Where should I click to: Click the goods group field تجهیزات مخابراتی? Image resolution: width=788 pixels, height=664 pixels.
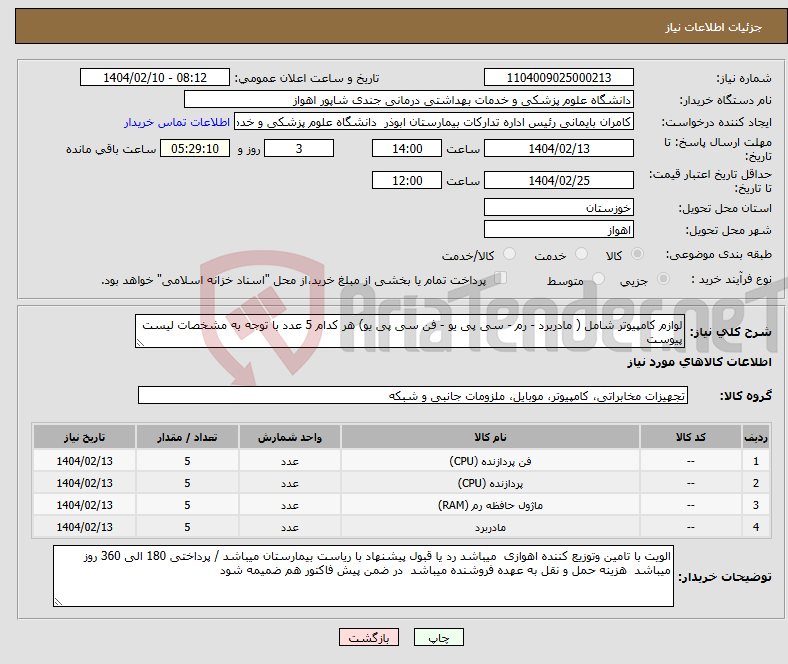[x=413, y=395]
